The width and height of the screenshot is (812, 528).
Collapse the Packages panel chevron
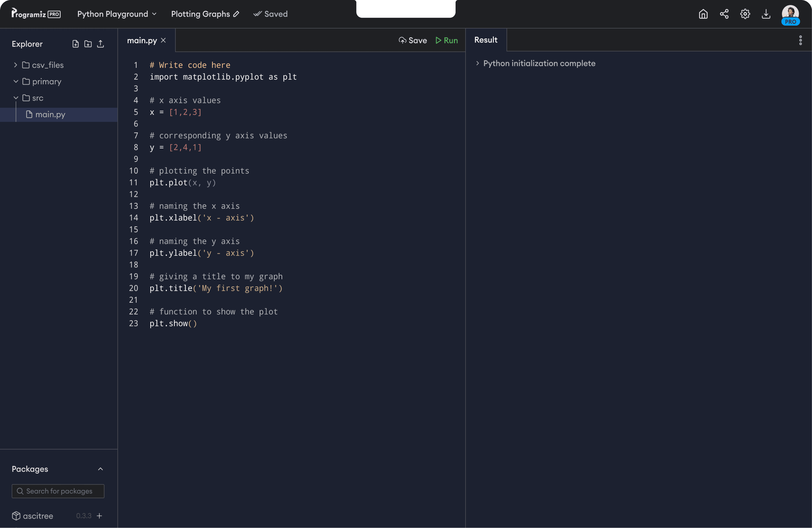[100, 469]
